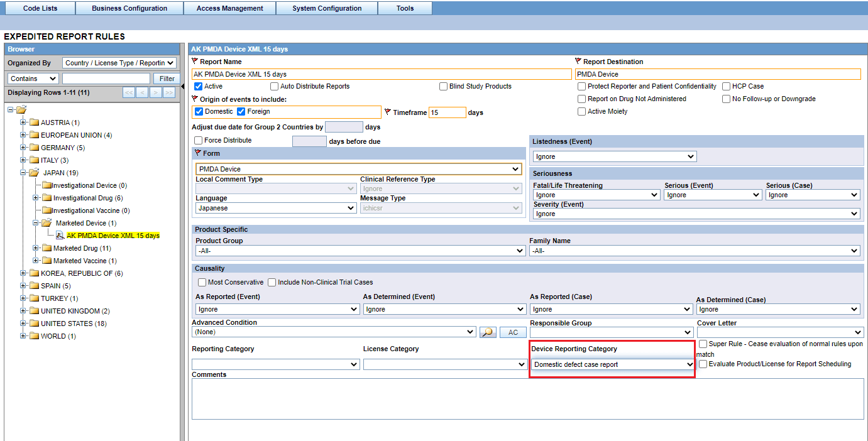Image resolution: width=868 pixels, height=441 pixels.
Task: Select the TURKEY (1) tree item
Action: pos(60,298)
